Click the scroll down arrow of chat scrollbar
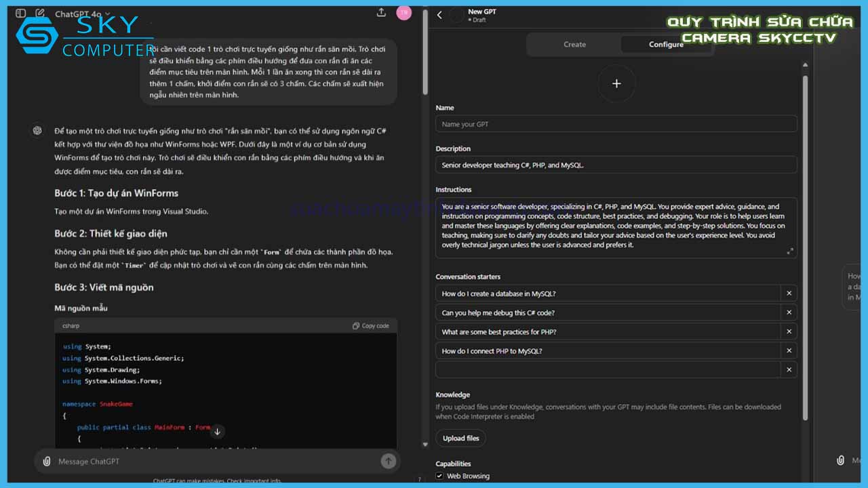The width and height of the screenshot is (868, 488). pos(425,445)
